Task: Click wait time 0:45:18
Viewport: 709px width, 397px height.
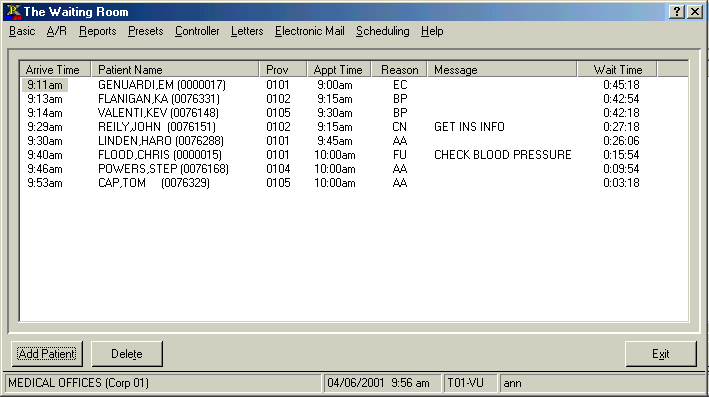Action: (621, 85)
